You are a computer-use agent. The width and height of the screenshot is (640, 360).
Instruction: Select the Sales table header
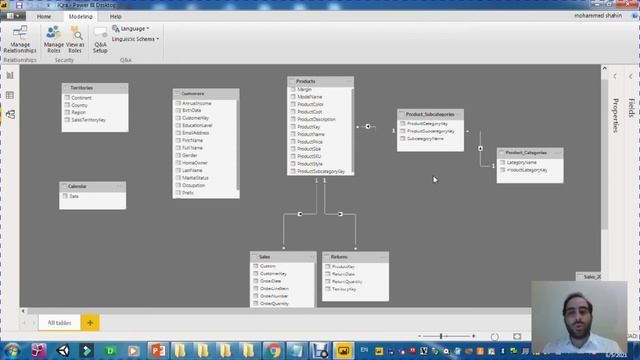(283, 257)
